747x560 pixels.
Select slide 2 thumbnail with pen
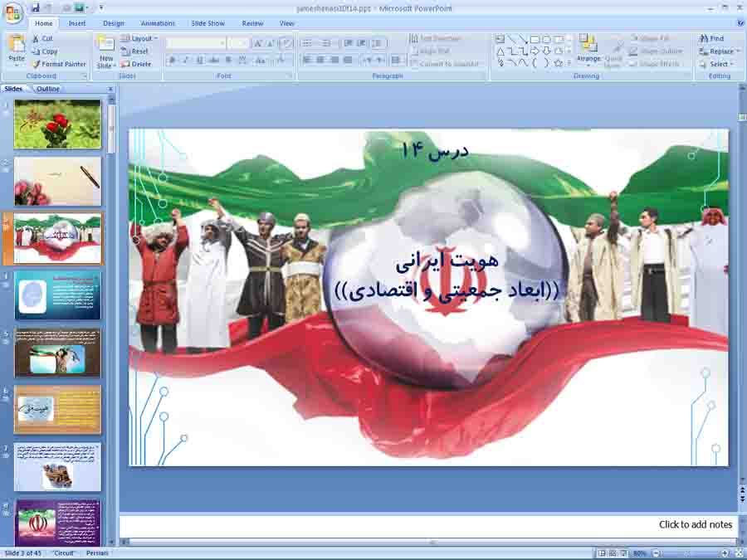pos(57,182)
